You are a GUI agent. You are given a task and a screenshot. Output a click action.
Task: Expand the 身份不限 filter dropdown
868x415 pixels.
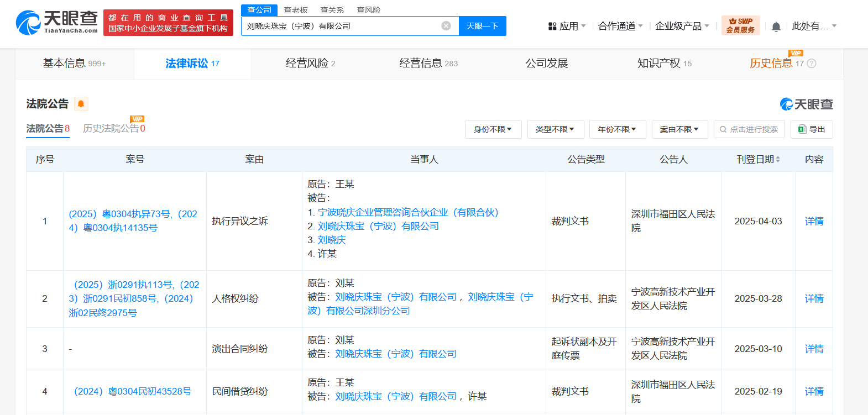(x=493, y=129)
